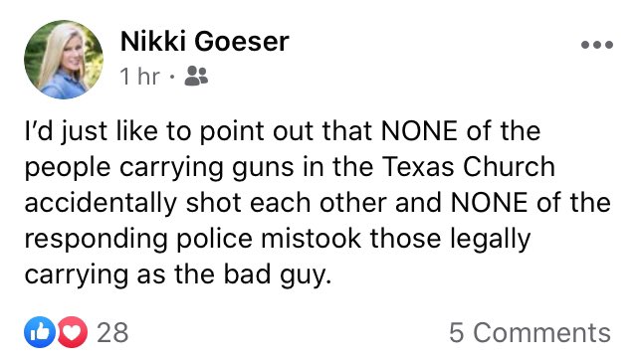Click the second "NONE" before "of the responding"
Screen dimensions: 637x364
tap(489, 203)
